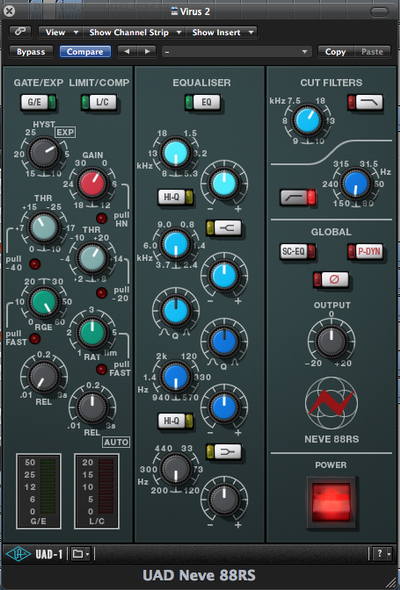The width and height of the screenshot is (400, 590).
Task: Close the Virus 2 plugin window
Action: 9,11
